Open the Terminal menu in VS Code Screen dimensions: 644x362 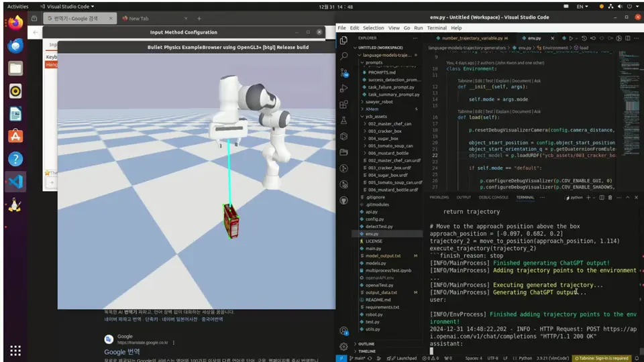point(437,28)
